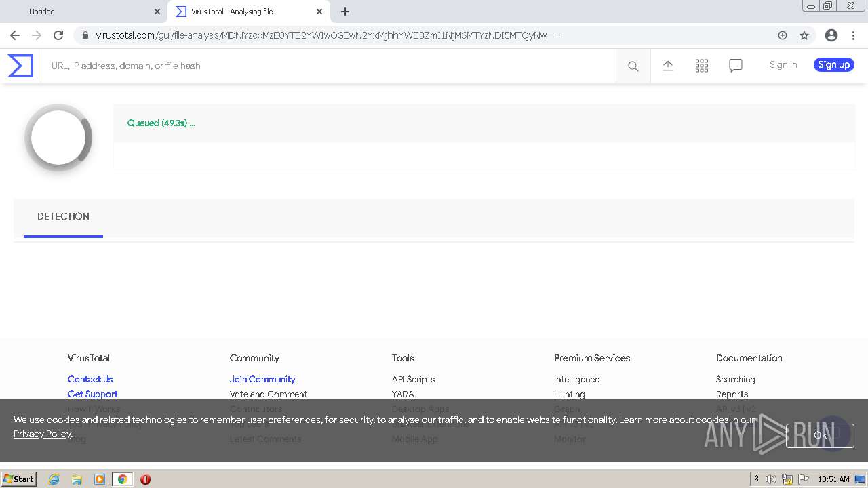Click the red Opera taskbar icon
868x488 pixels.
(x=145, y=479)
